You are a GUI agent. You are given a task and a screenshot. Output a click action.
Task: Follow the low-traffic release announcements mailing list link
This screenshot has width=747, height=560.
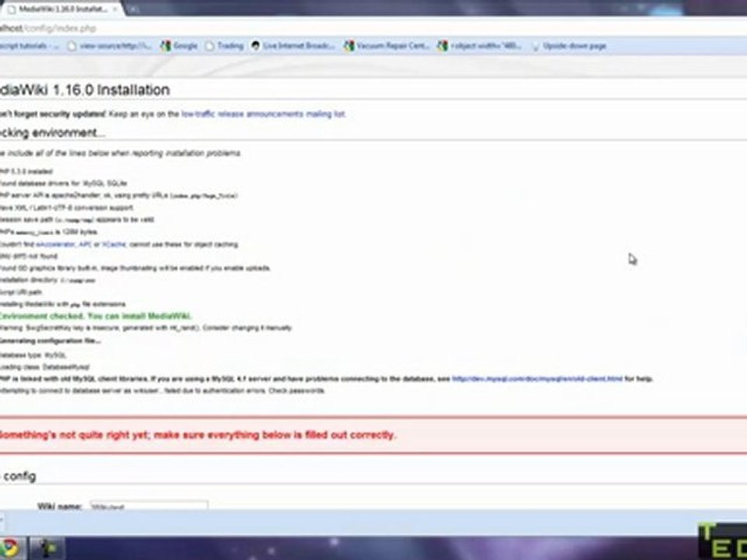[x=263, y=114]
